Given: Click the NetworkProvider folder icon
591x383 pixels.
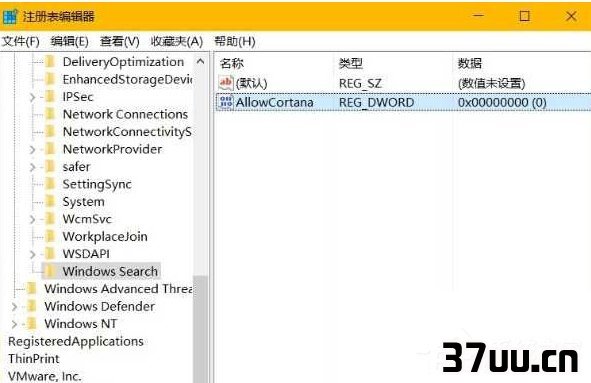Looking at the screenshot, I should coord(50,149).
